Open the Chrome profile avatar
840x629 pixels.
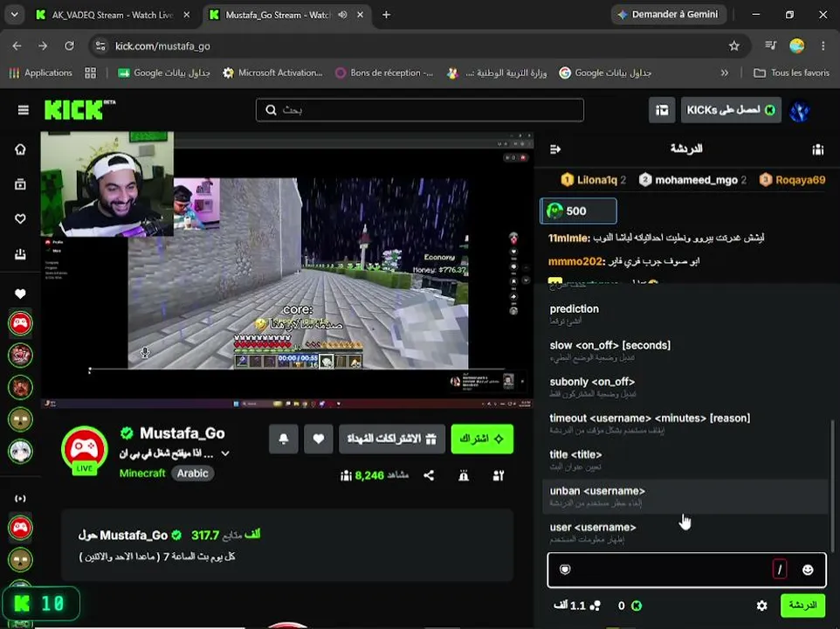pos(797,46)
